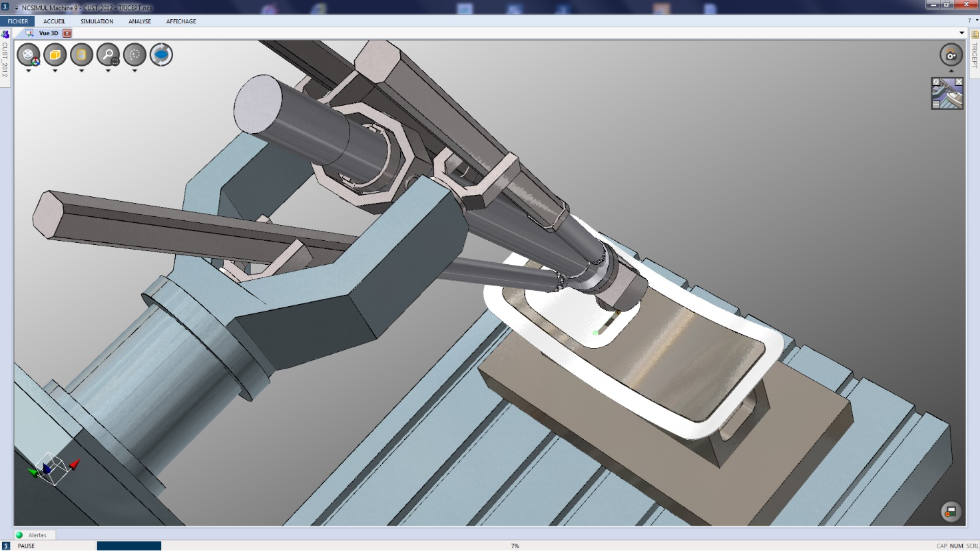Screen dimensions: 980x551
Task: Close the Vue 3D tab
Action: [x=67, y=33]
